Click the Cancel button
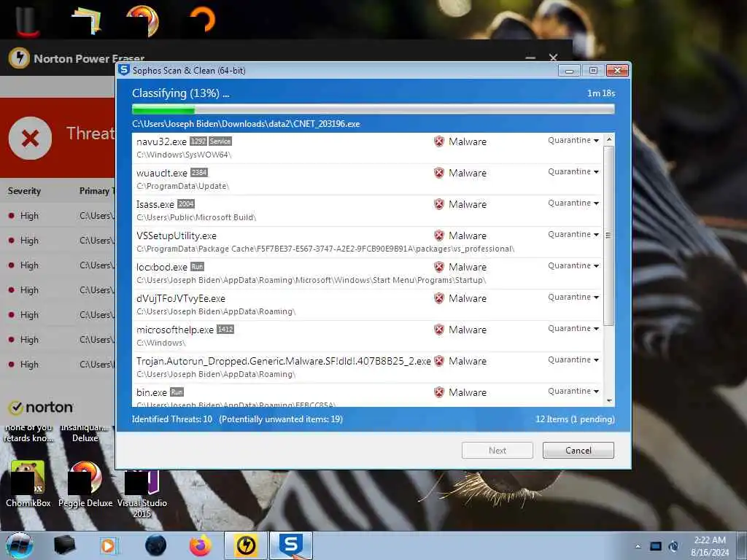The height and width of the screenshot is (560, 747). click(578, 451)
